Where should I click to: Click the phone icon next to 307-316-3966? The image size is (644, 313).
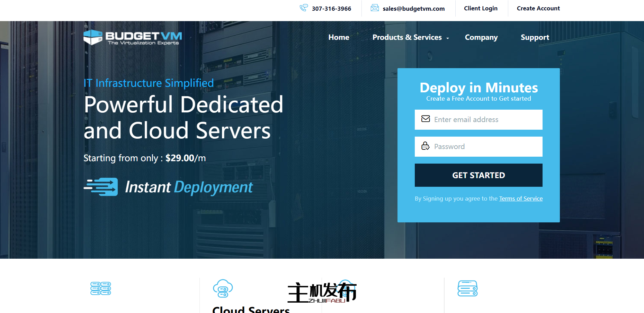point(304,8)
